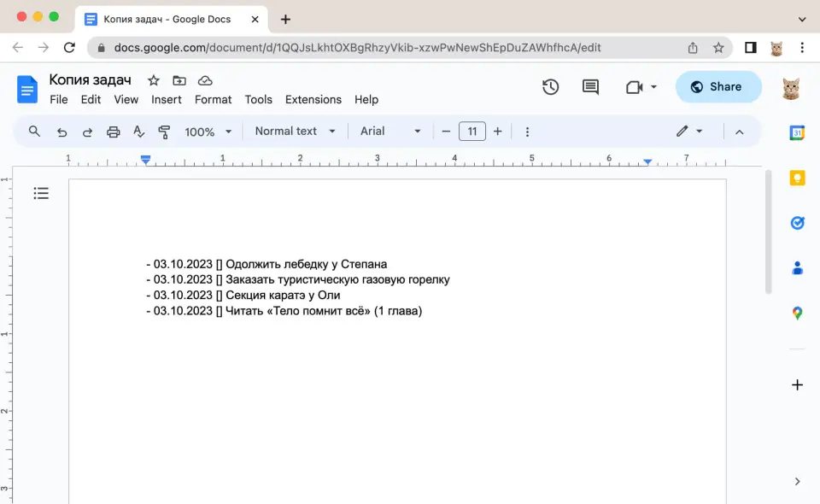Open the Arial font dropdown
This screenshot has height=504, width=820.
(x=390, y=132)
